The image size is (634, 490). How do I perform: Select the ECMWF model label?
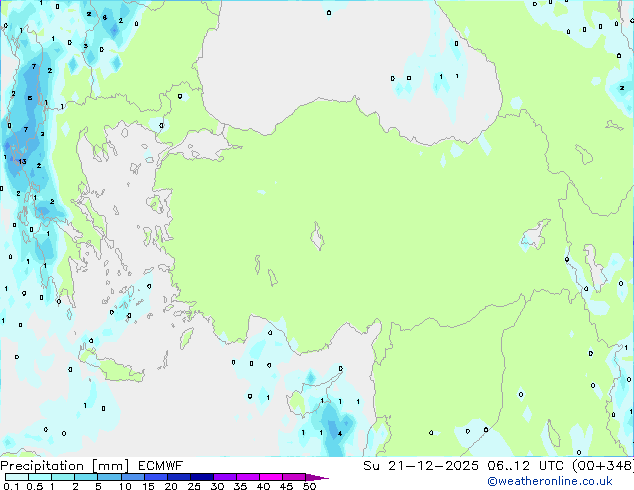pos(126,466)
